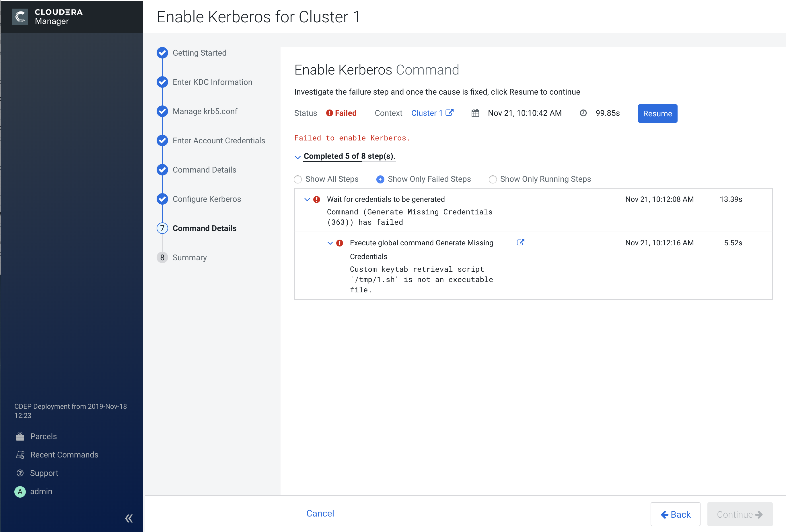786x532 pixels.
Task: Click the Resume button
Action: tap(657, 114)
